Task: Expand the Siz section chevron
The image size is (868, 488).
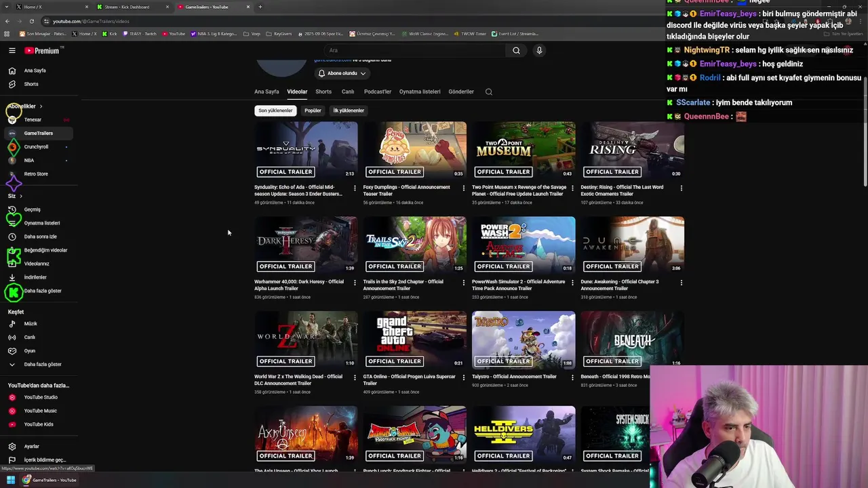Action: tap(21, 196)
